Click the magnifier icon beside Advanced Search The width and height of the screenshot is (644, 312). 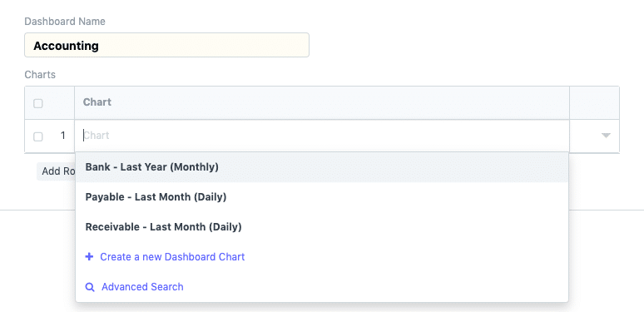click(x=90, y=287)
